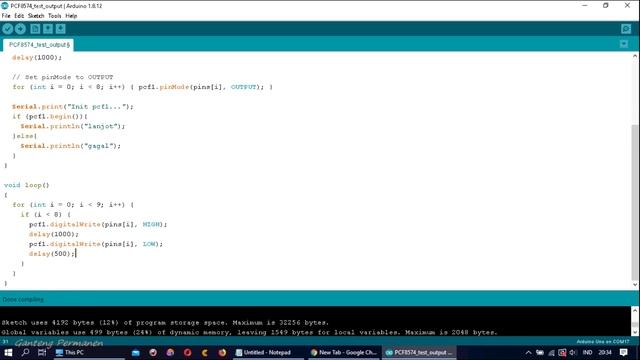The image size is (640, 360).
Task: Click PCF8574_test_output Arduino taskbar button
Action: (x=419, y=352)
